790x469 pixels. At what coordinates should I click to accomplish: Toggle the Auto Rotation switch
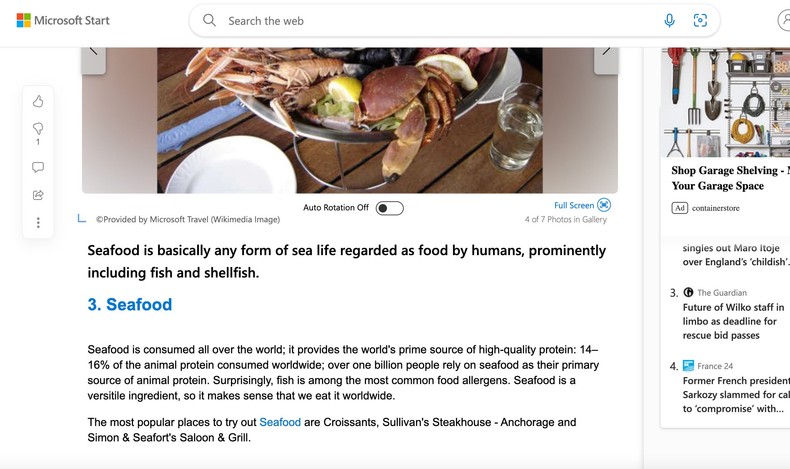tap(389, 208)
